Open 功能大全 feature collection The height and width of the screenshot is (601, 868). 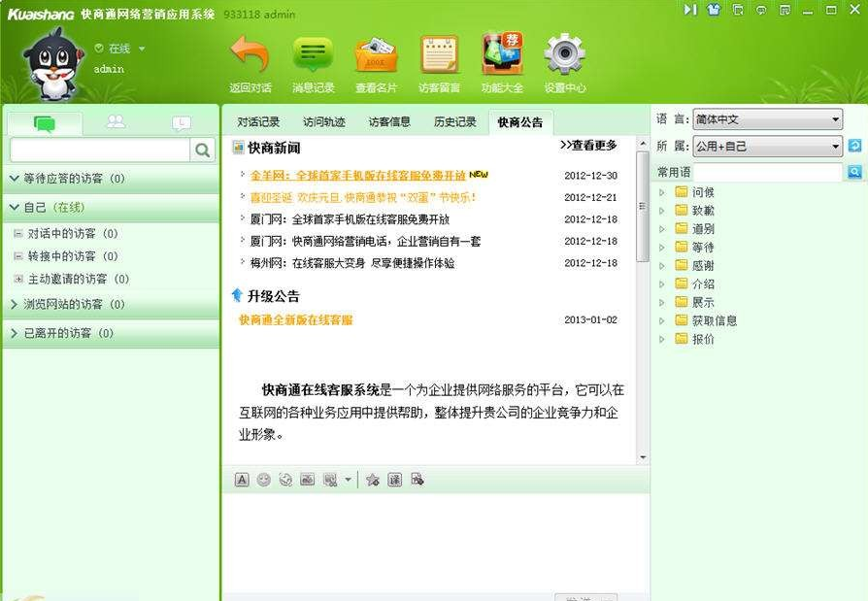[502, 54]
